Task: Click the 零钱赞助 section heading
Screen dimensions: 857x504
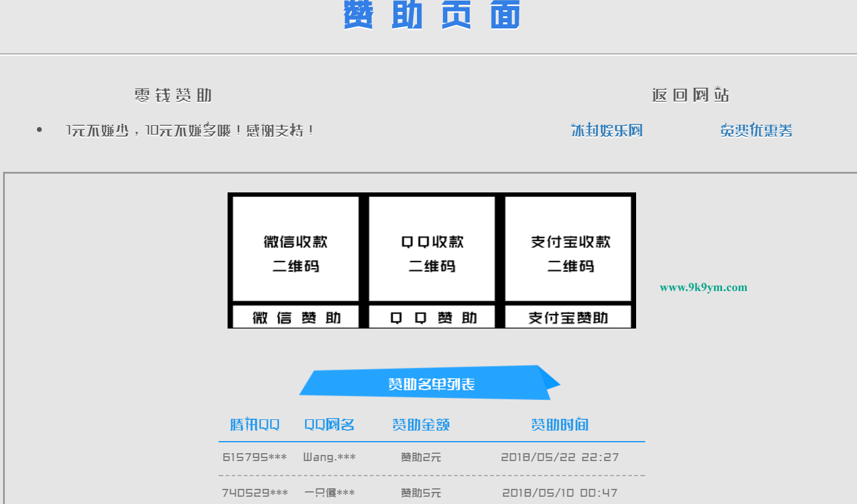Action: point(172,95)
